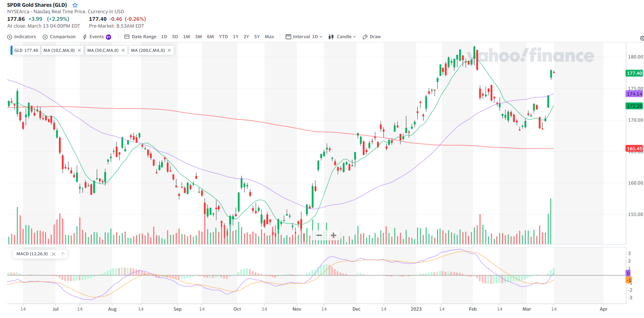Click the 180.00 price axis label
The height and width of the screenshot is (318, 644).
tap(635, 57)
